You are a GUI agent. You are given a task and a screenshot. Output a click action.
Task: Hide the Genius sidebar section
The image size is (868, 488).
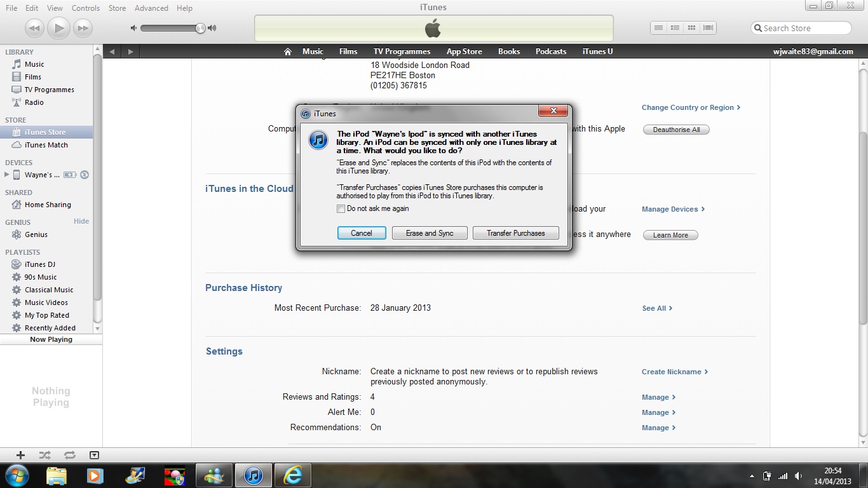tap(81, 221)
